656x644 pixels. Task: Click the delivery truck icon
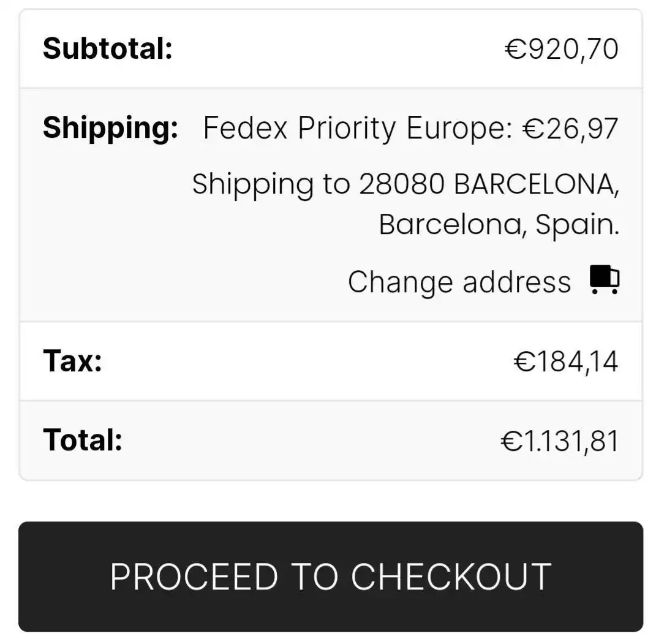click(x=604, y=280)
